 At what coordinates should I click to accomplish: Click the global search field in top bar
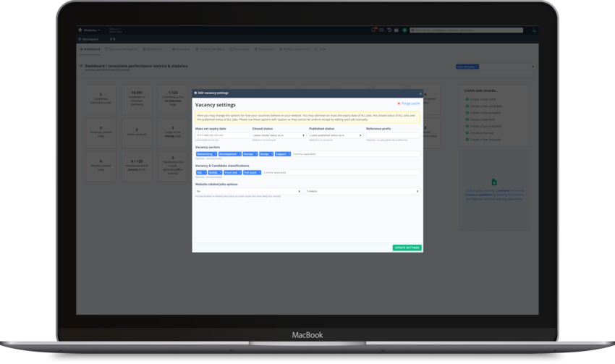tap(467, 30)
